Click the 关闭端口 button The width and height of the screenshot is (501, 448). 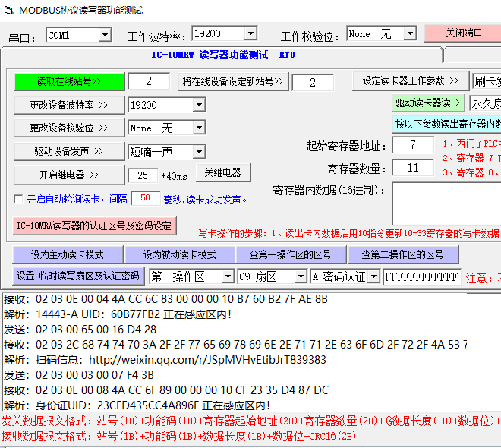(x=462, y=33)
